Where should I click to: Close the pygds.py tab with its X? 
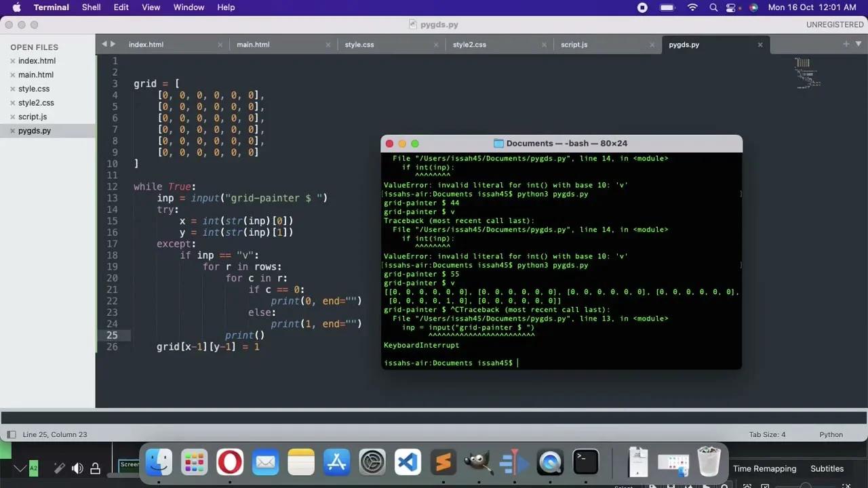point(760,45)
